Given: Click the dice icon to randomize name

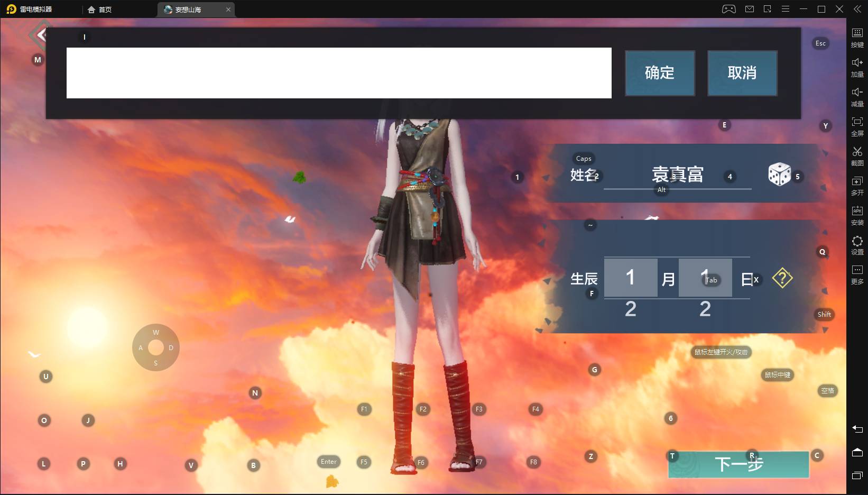Looking at the screenshot, I should click(779, 175).
